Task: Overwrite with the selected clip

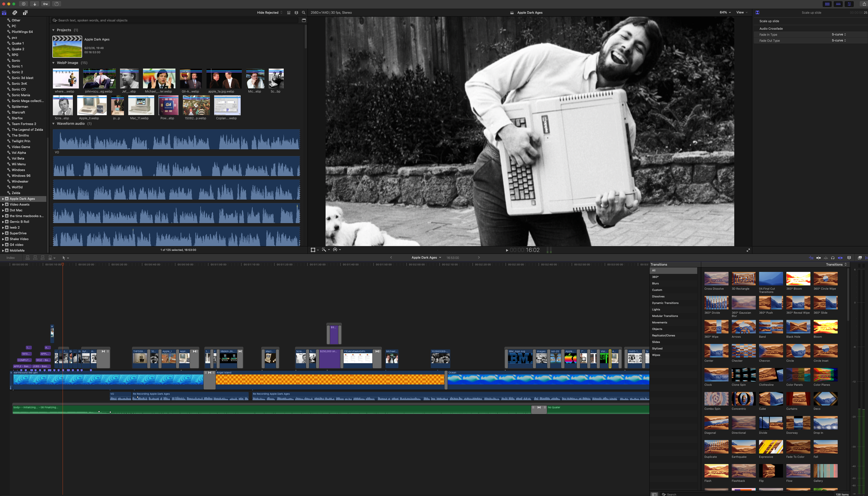Action: click(51, 258)
